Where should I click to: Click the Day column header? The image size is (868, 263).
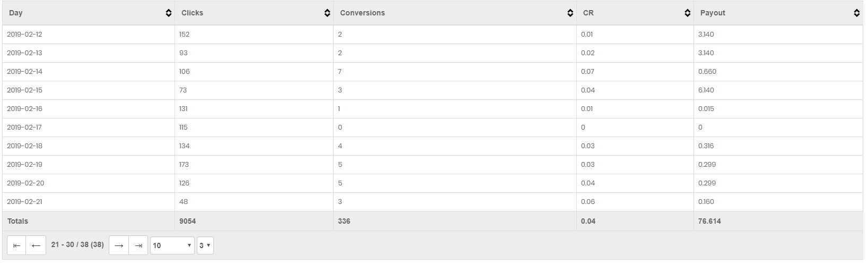[89, 13]
